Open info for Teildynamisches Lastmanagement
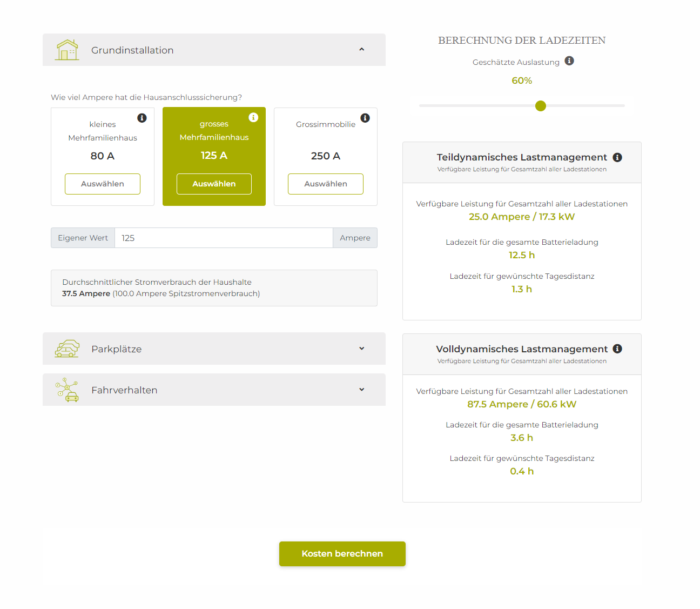Screen dimensions: 700x609 [x=617, y=157]
